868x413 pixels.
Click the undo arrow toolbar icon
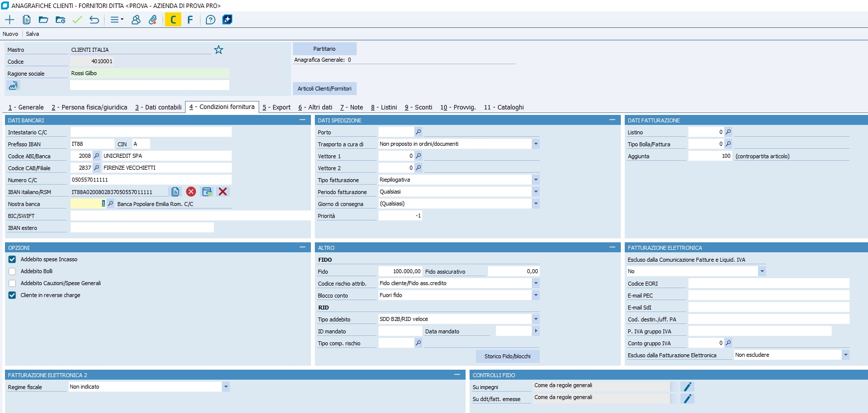tap(94, 20)
